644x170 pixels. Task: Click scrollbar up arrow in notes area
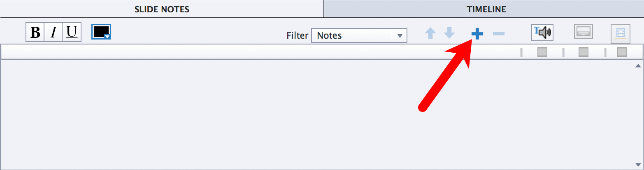tap(638, 66)
